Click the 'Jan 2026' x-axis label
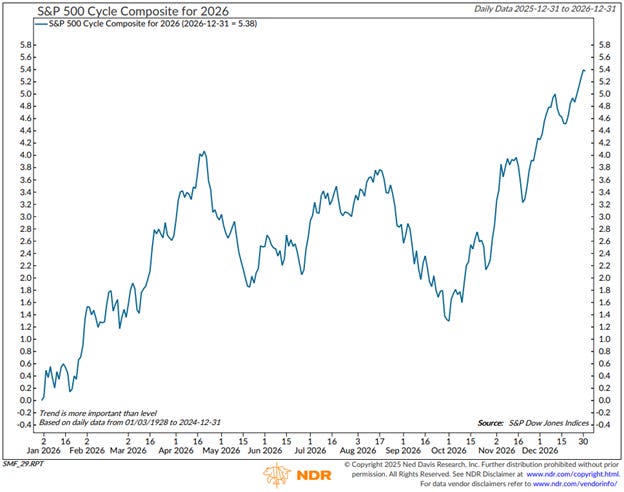 pos(43,451)
